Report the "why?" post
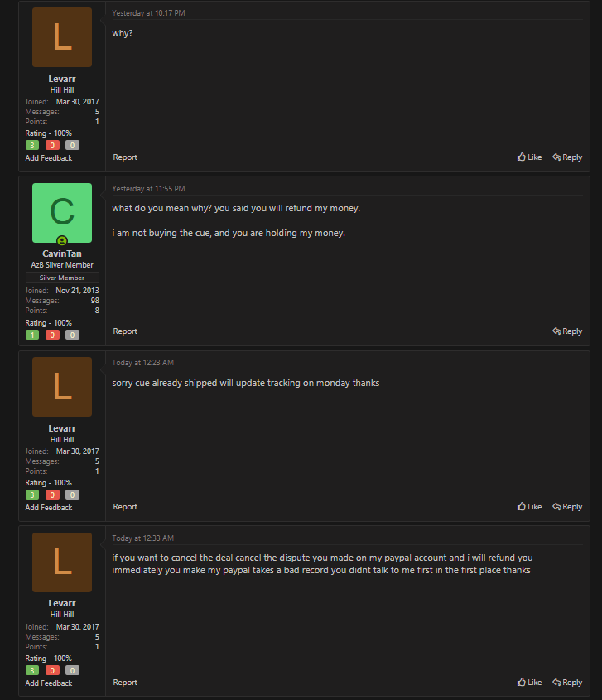The image size is (602, 700). pyautogui.click(x=125, y=157)
